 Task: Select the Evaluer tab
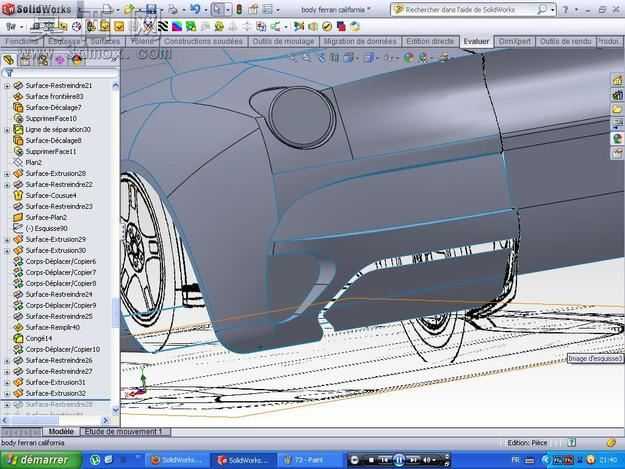(x=476, y=41)
